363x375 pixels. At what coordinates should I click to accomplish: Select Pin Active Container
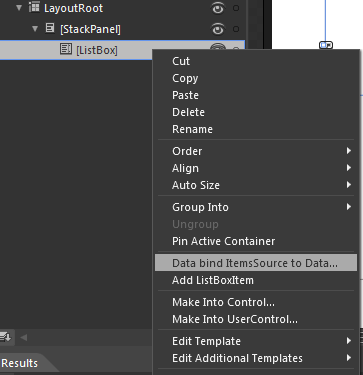click(256, 241)
